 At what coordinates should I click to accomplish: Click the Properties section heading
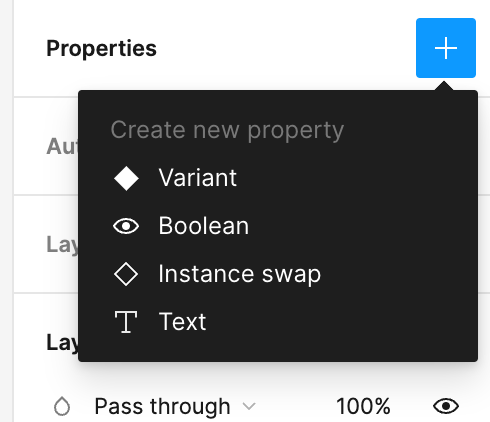pos(101,49)
